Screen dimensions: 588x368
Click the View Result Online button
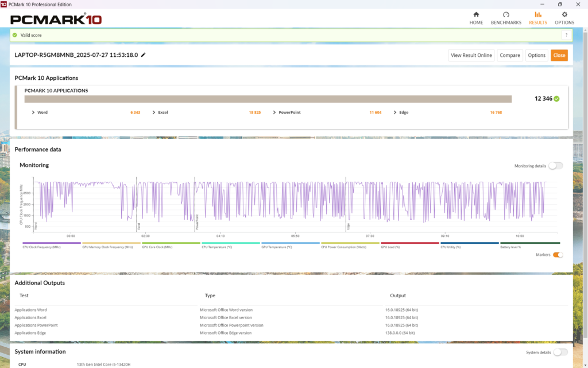(471, 55)
